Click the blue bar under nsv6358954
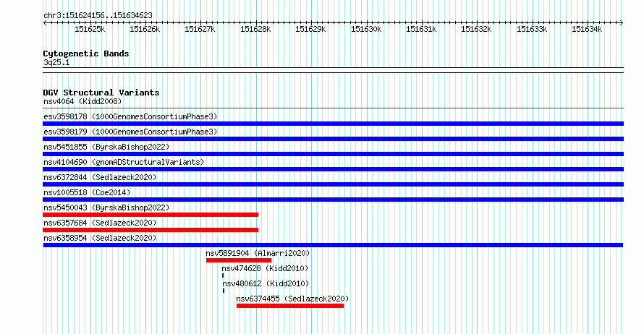This screenshot has height=334, width=644. coord(333,245)
